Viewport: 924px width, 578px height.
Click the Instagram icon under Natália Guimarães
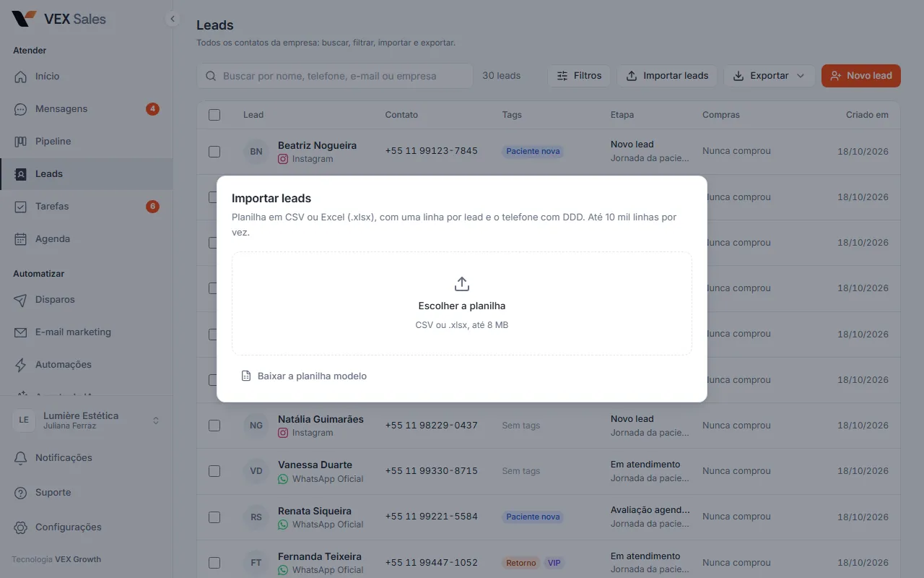[x=283, y=433]
